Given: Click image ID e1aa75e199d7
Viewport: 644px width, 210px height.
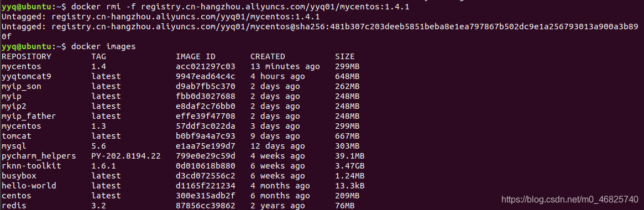Looking at the screenshot, I should click(x=205, y=145).
